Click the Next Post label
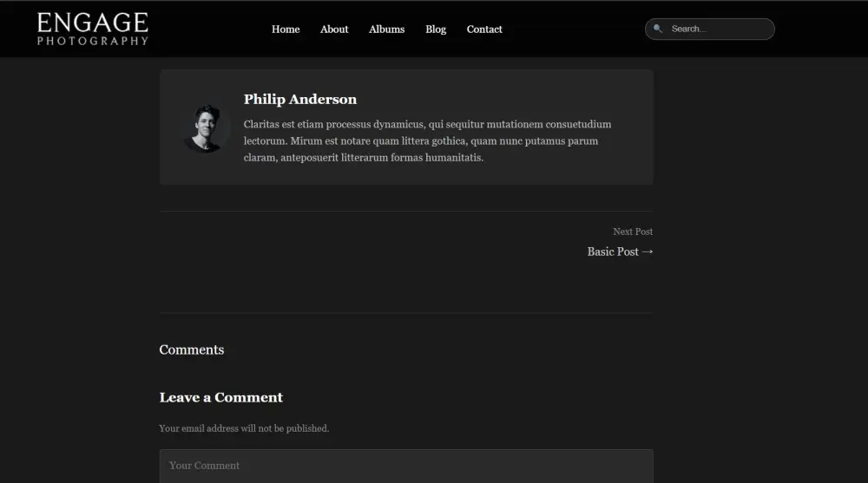This screenshot has height=483, width=868. pyautogui.click(x=633, y=232)
